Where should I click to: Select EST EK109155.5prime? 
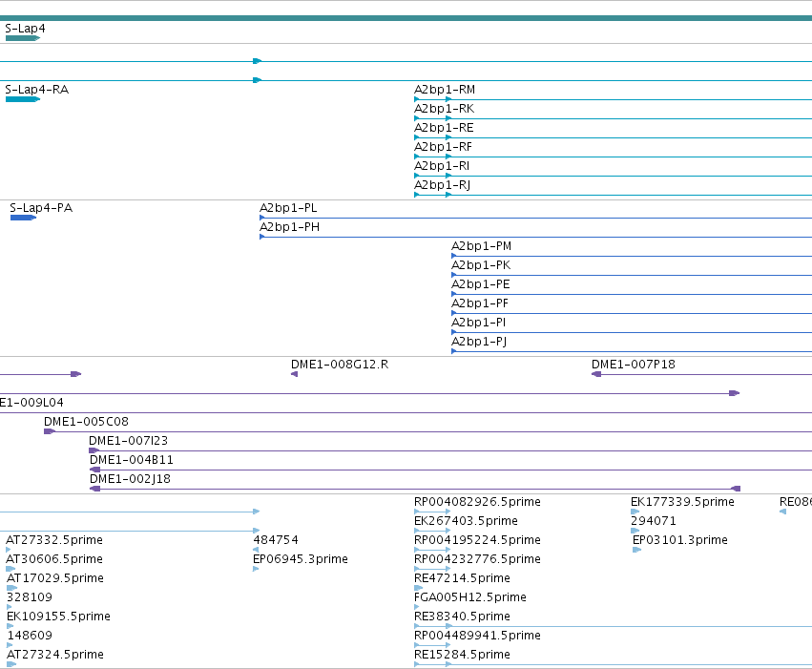pyautogui.click(x=58, y=617)
